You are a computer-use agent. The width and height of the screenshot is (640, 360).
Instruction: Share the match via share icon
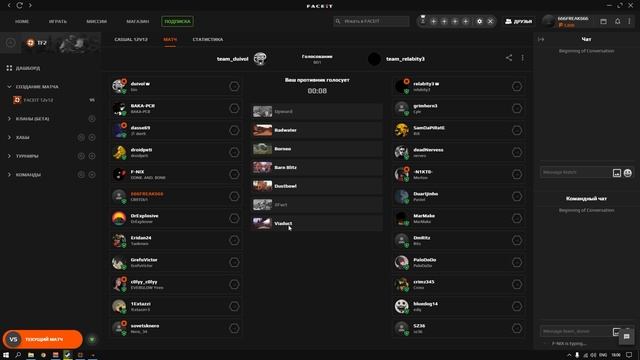pyautogui.click(x=509, y=58)
